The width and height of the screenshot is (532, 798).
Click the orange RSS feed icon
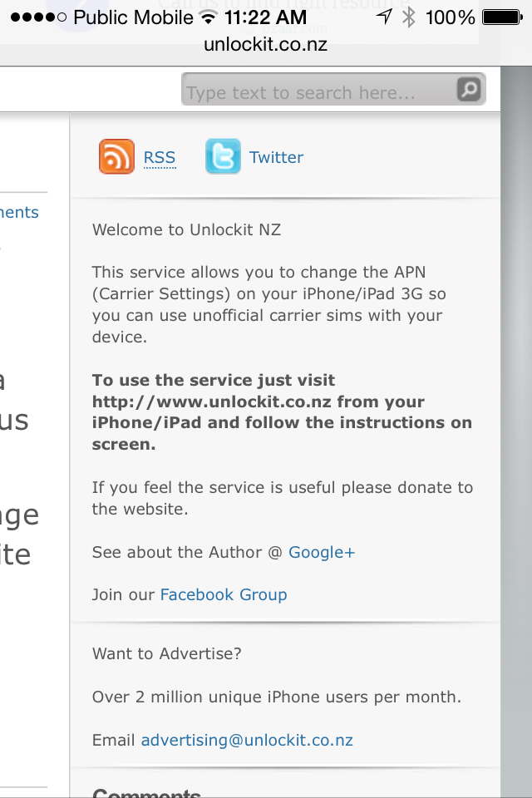(x=116, y=156)
